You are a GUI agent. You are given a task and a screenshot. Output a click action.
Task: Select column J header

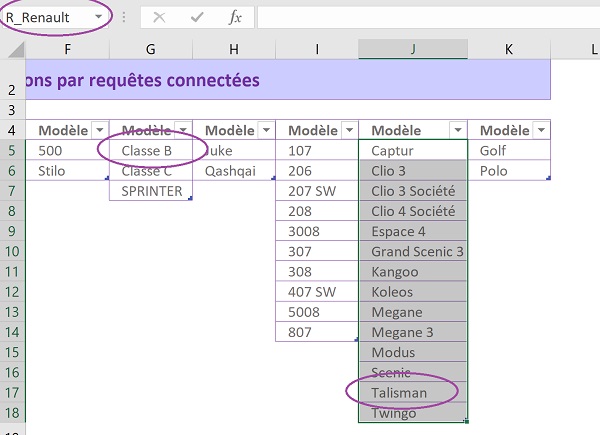[x=413, y=49]
